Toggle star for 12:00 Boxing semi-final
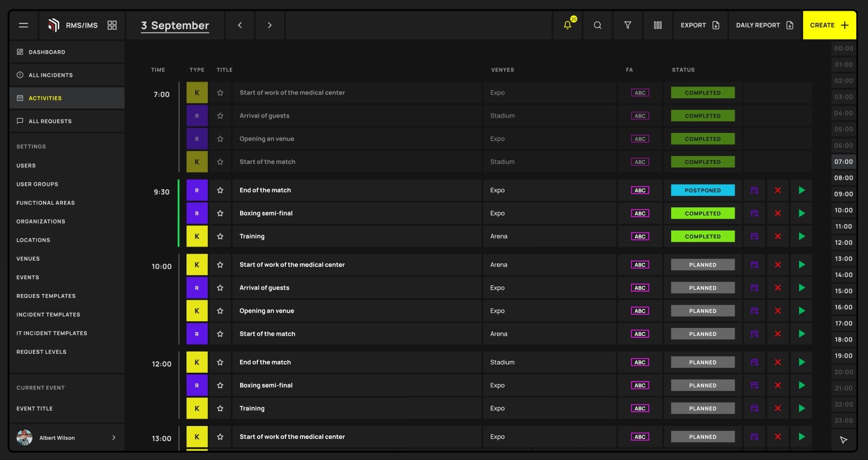This screenshot has height=460, width=868. 220,385
